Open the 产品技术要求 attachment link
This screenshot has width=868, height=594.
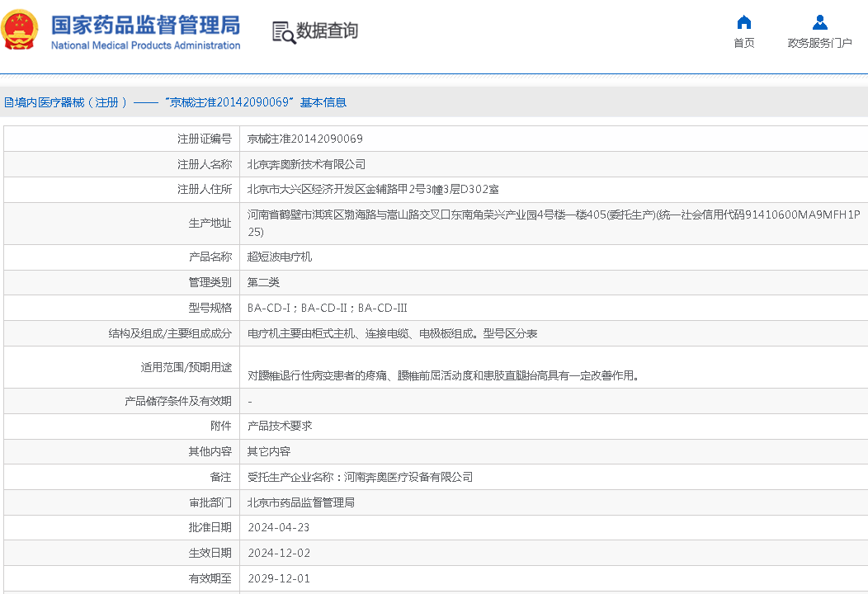pos(280,426)
